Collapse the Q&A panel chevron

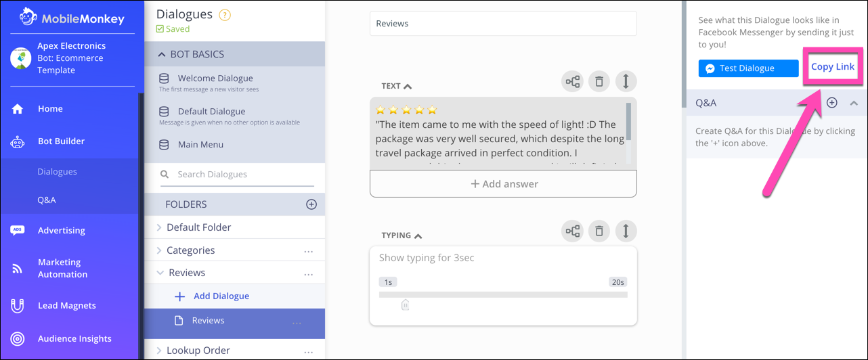click(854, 103)
